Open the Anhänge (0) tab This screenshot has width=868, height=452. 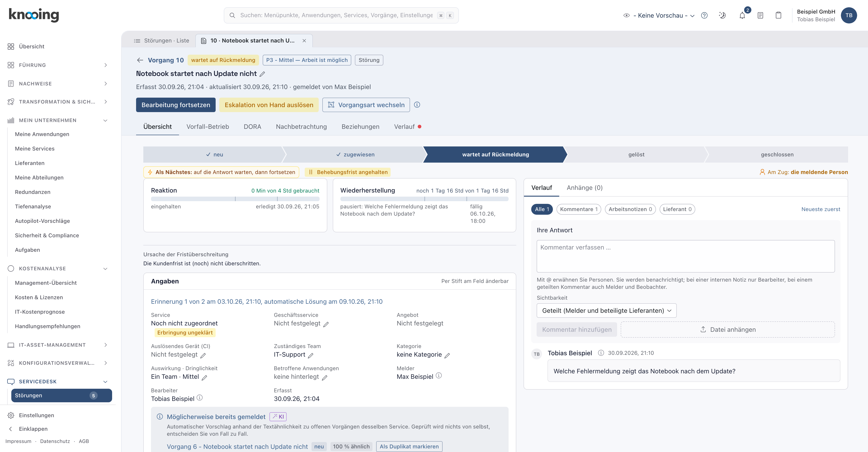(x=584, y=188)
